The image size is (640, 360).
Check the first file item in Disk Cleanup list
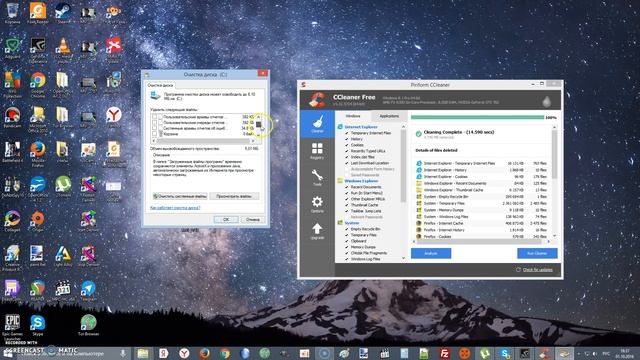coord(154,117)
